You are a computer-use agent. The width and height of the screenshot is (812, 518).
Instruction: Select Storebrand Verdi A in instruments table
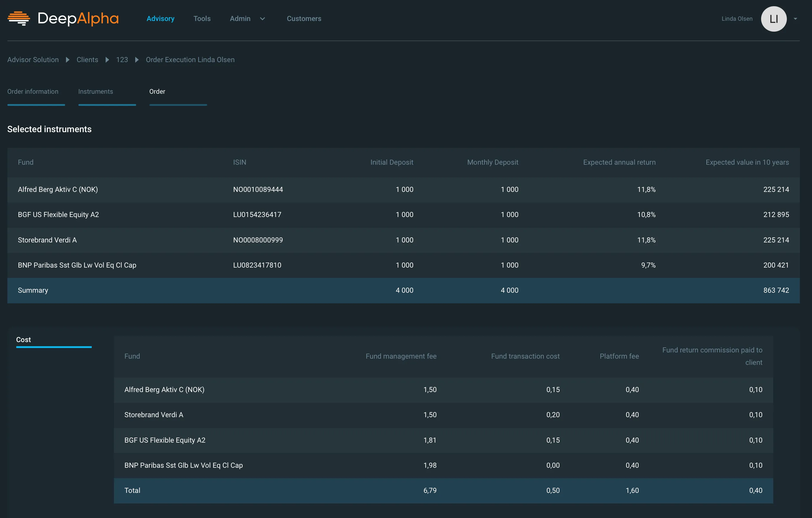(x=47, y=240)
